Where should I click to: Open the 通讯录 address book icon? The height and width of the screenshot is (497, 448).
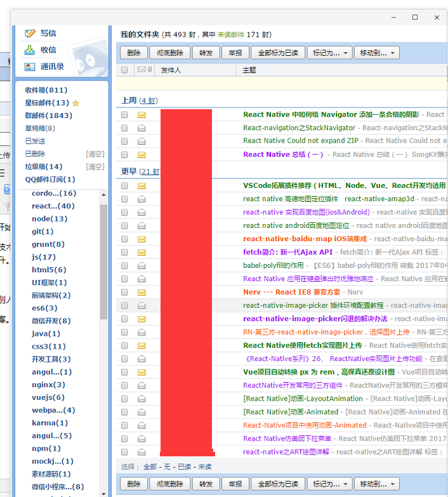(30, 67)
